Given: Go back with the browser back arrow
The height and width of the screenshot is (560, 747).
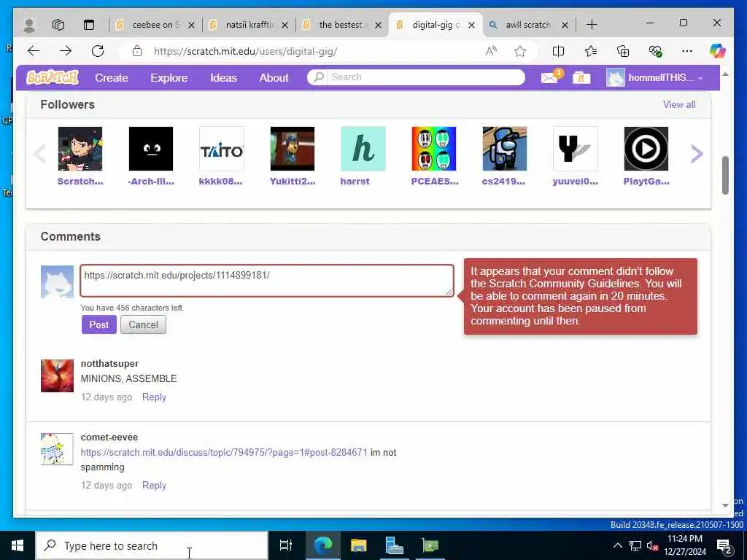Looking at the screenshot, I should [34, 51].
